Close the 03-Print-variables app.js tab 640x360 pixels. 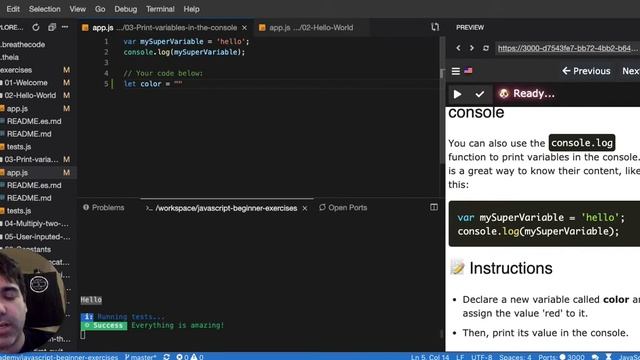(x=244, y=28)
